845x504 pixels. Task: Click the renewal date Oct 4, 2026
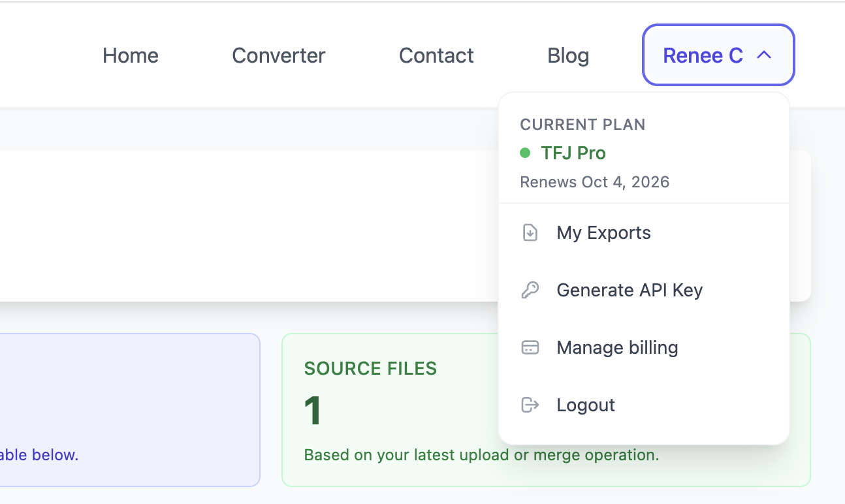coord(594,181)
